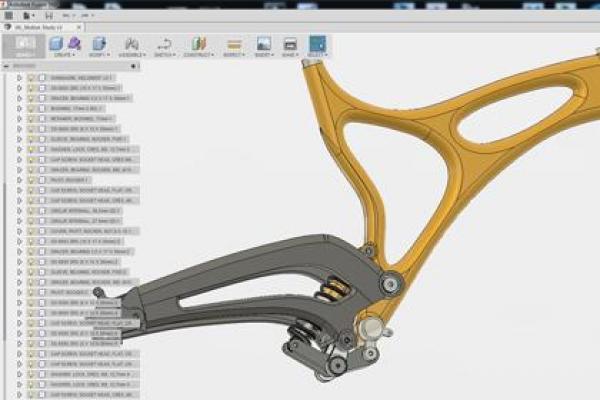Select the Modify tool icon

pos(99,45)
